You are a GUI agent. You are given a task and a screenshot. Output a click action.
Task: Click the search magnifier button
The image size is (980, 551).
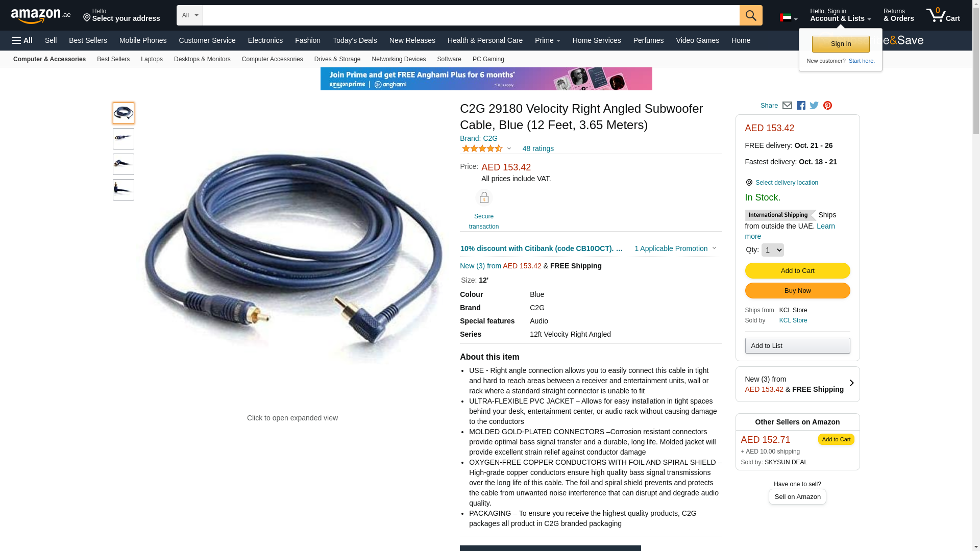click(751, 15)
